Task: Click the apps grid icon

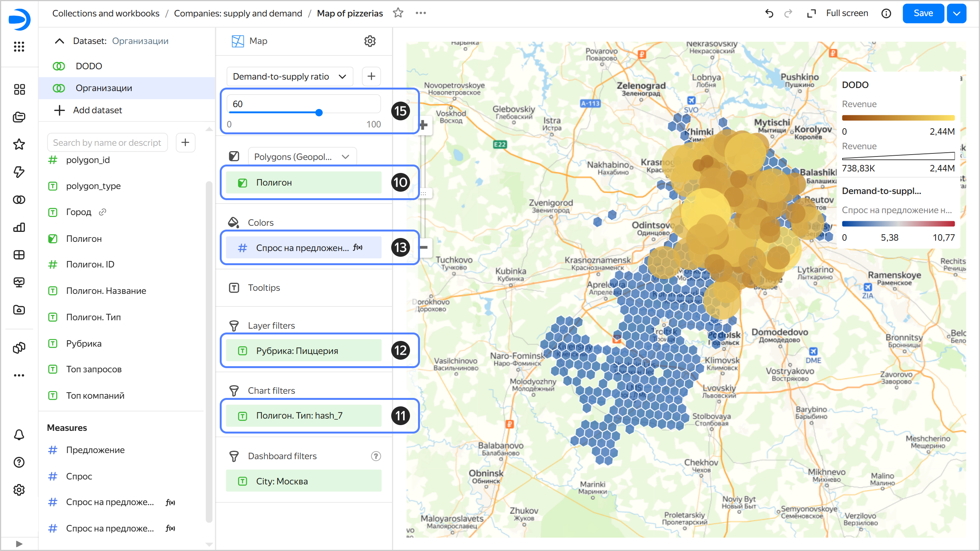Action: (x=19, y=47)
